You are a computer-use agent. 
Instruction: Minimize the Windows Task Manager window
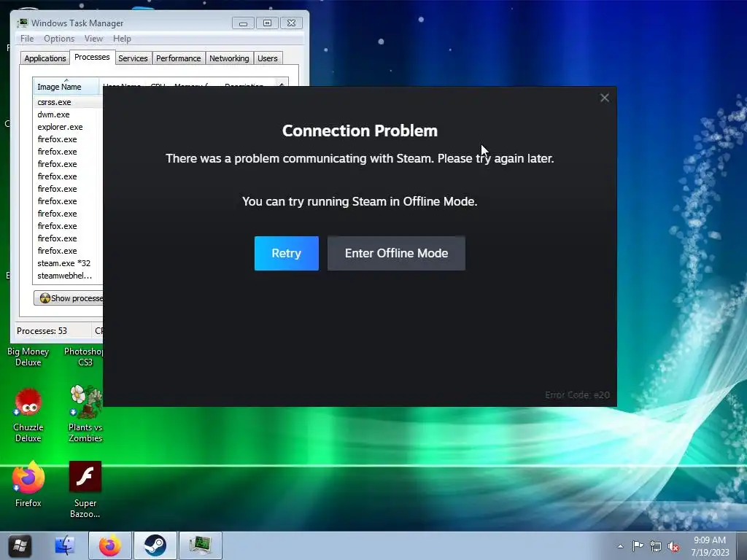click(243, 23)
